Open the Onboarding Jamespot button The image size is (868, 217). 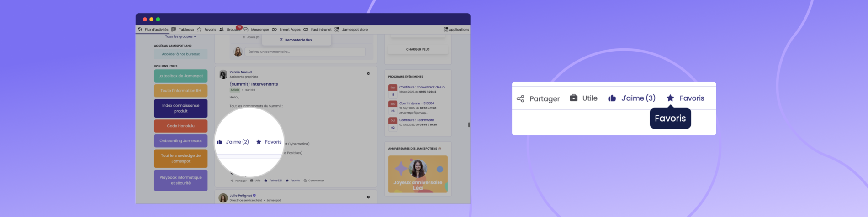[180, 141]
